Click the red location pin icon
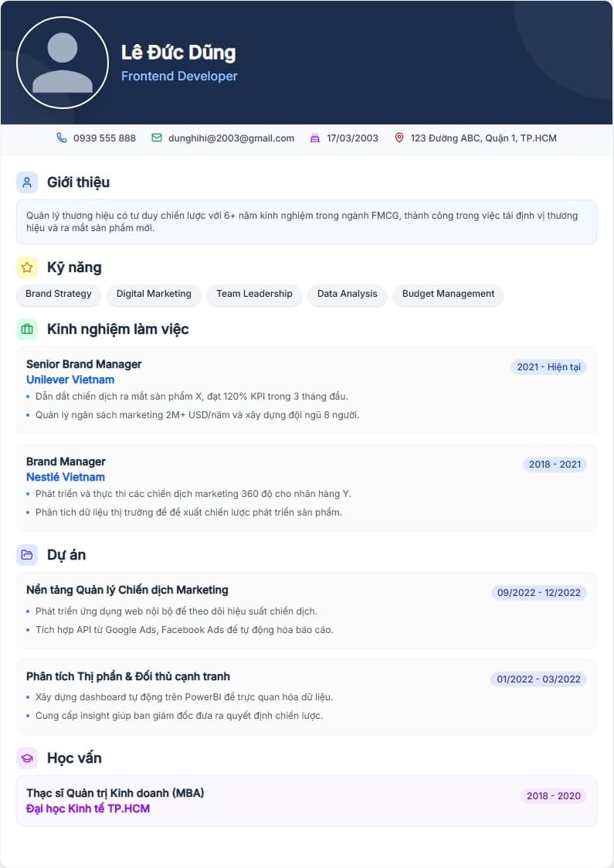614x868 pixels. click(399, 138)
